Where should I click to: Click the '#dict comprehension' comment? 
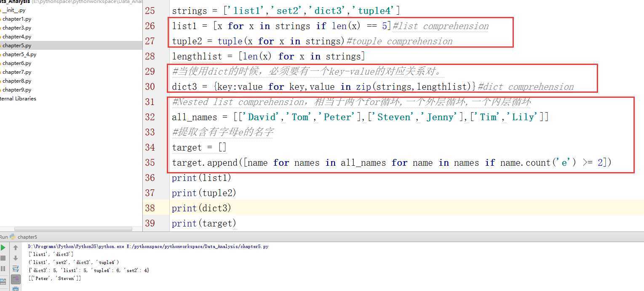pyautogui.click(x=526, y=87)
